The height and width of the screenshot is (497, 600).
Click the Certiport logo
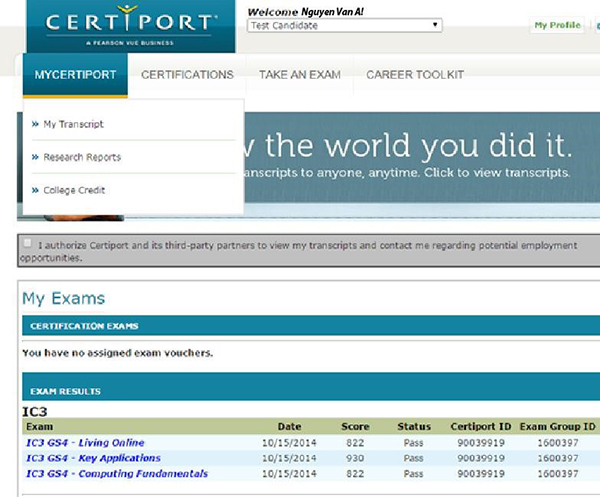tap(131, 26)
